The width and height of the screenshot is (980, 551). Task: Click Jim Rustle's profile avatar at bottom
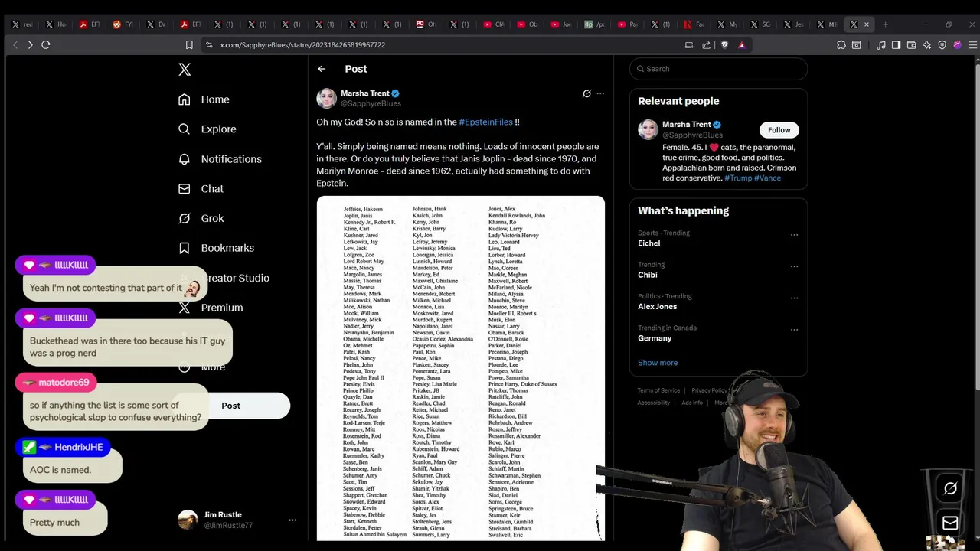[x=188, y=520]
